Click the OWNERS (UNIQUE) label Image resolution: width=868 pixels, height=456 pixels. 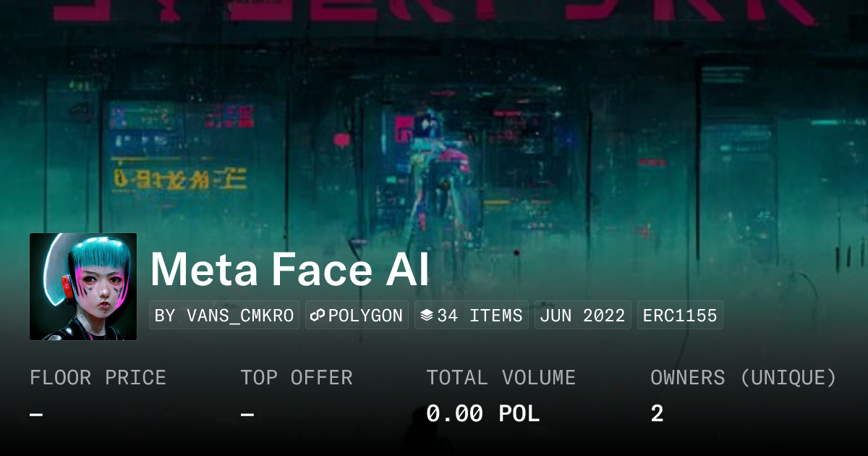[744, 378]
